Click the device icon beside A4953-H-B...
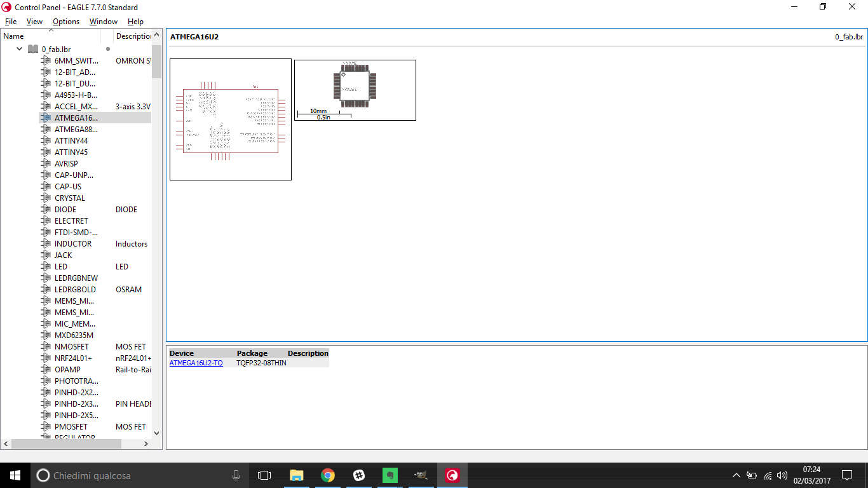 (46, 95)
